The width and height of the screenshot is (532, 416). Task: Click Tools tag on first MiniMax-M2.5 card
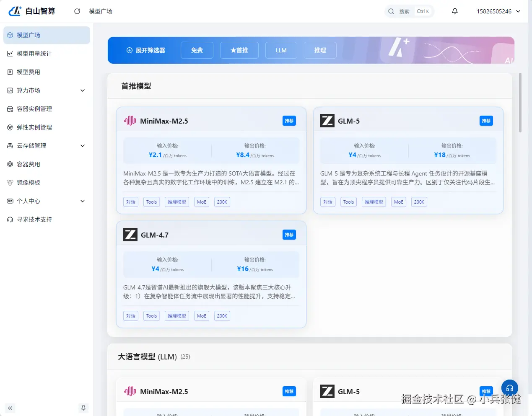(x=151, y=202)
